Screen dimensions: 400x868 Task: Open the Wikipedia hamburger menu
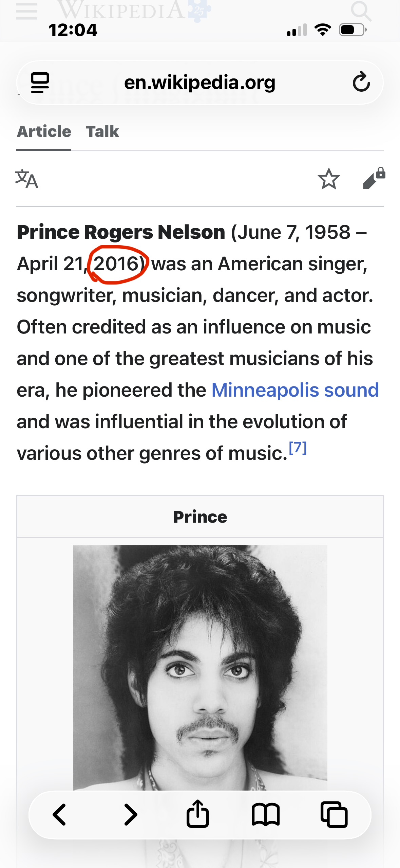(26, 11)
